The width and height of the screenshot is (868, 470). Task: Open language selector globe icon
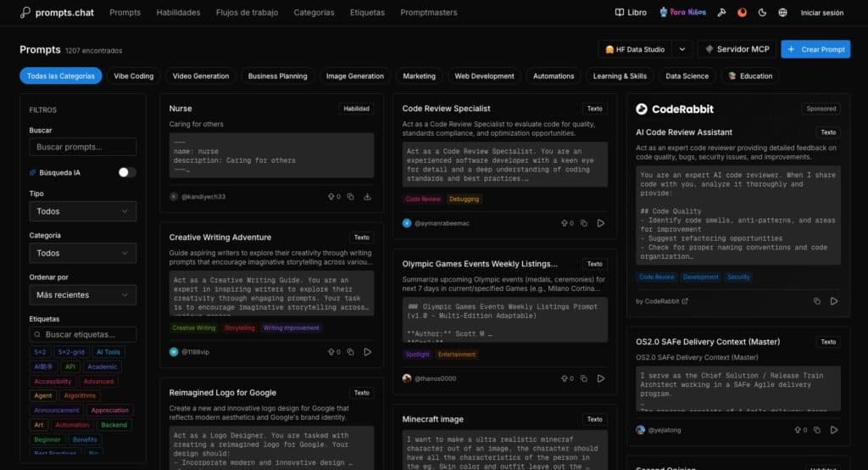pyautogui.click(x=782, y=13)
